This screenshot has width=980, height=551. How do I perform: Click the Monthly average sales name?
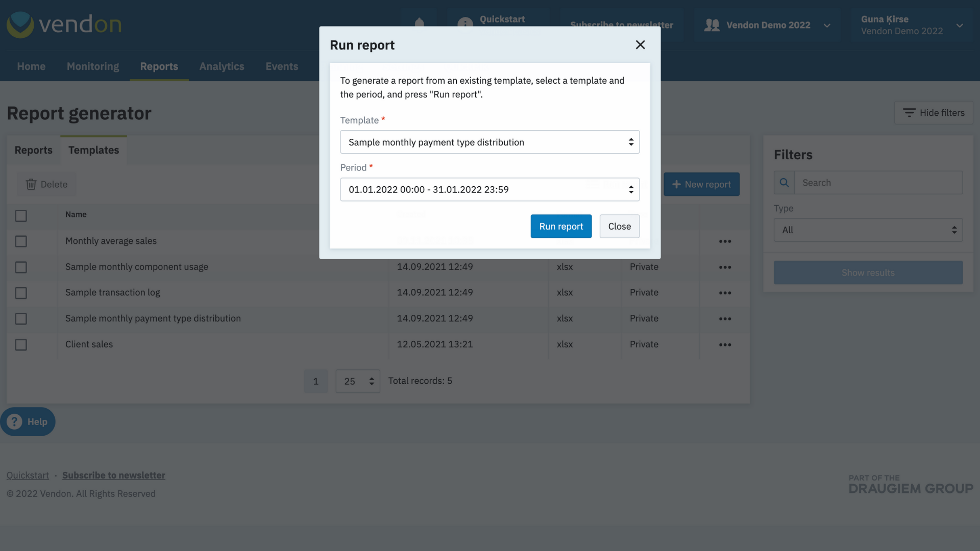click(x=111, y=241)
